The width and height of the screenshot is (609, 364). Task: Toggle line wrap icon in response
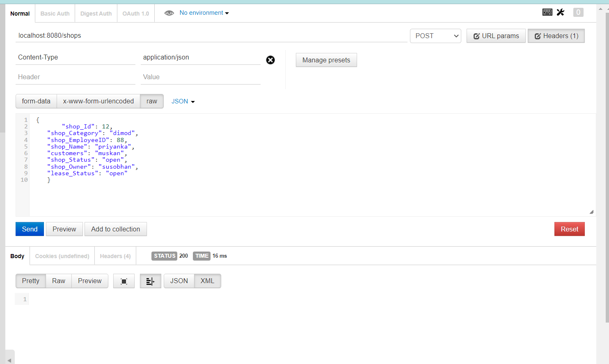pos(150,281)
